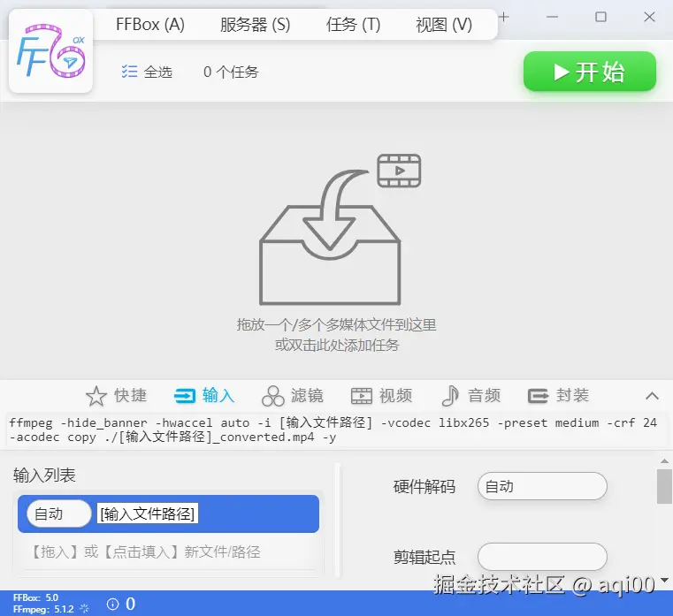673x616 pixels.
Task: Click the 0 个任务 task count
Action: tap(231, 72)
